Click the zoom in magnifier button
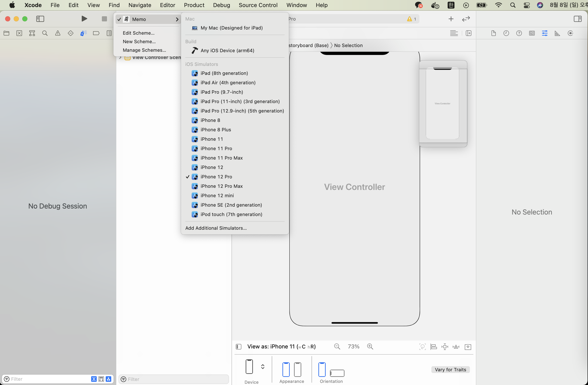 tap(370, 347)
